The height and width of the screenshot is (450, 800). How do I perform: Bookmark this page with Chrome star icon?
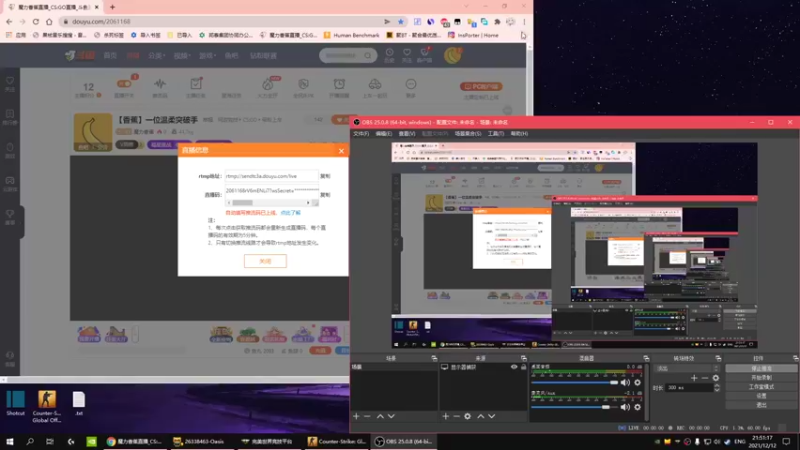coord(401,21)
